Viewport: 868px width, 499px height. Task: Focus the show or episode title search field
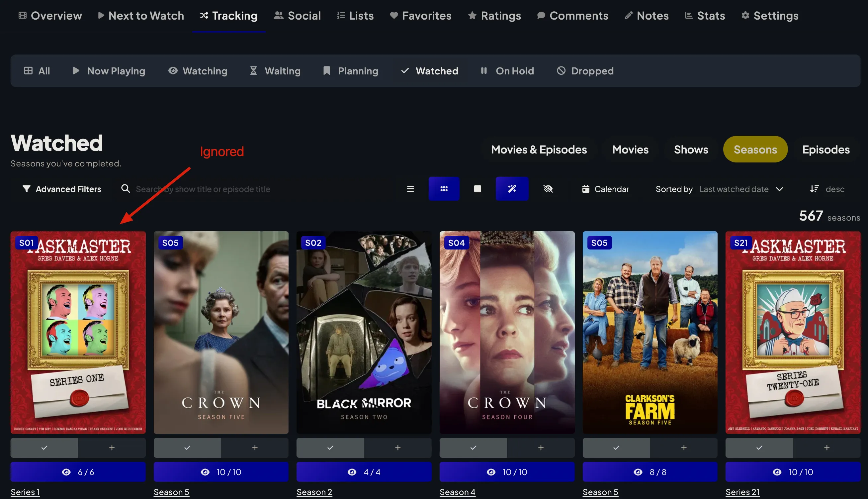point(253,189)
